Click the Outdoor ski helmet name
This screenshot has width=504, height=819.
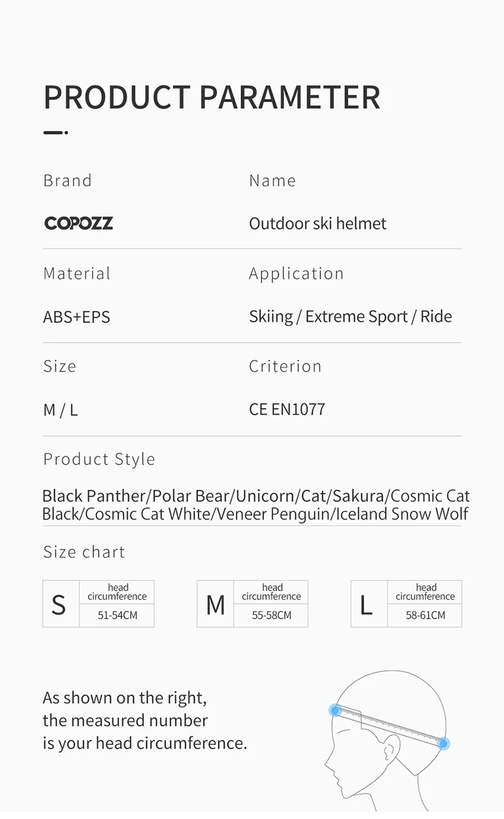[318, 223]
